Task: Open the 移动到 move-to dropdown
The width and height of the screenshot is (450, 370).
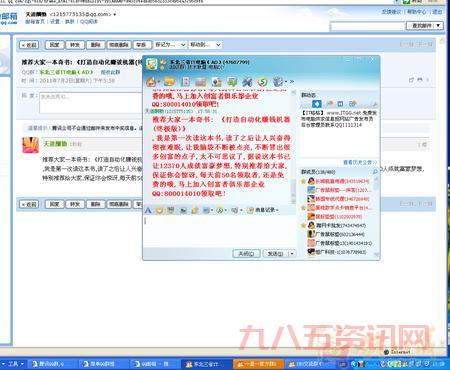Action: pyautogui.click(x=205, y=45)
